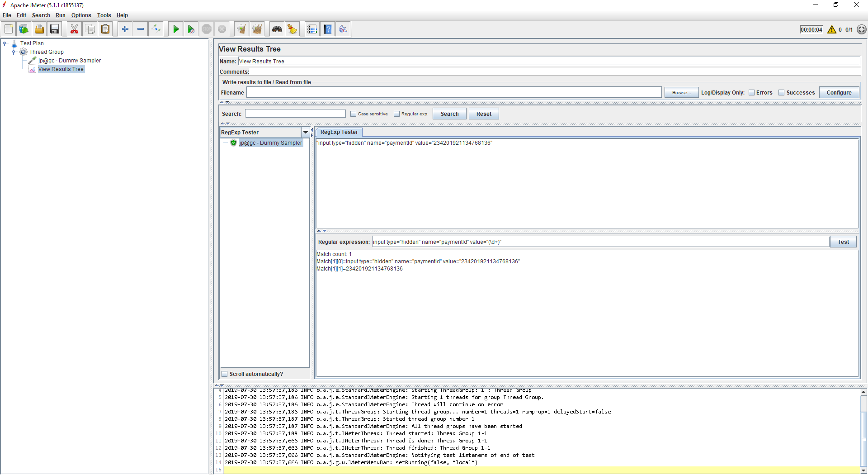Click Start no pauses icon
Image resolution: width=868 pixels, height=475 pixels.
(191, 29)
